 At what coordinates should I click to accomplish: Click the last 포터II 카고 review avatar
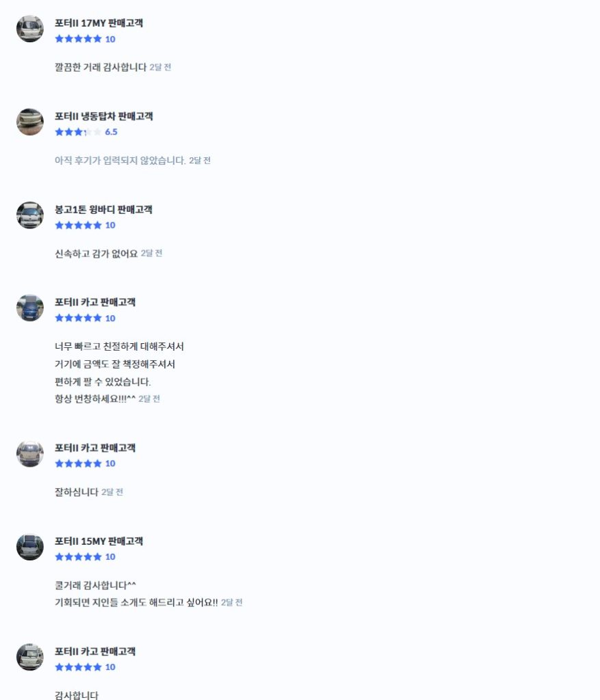pyautogui.click(x=30, y=657)
